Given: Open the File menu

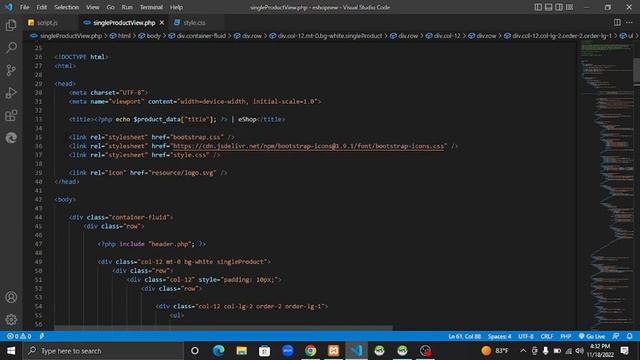Looking at the screenshot, I should [24, 7].
